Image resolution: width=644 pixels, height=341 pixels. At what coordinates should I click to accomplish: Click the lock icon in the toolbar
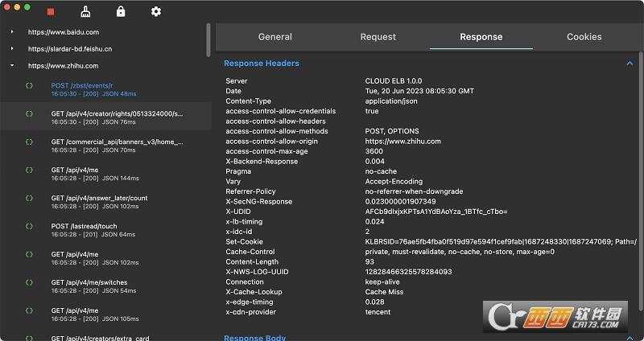coord(121,11)
